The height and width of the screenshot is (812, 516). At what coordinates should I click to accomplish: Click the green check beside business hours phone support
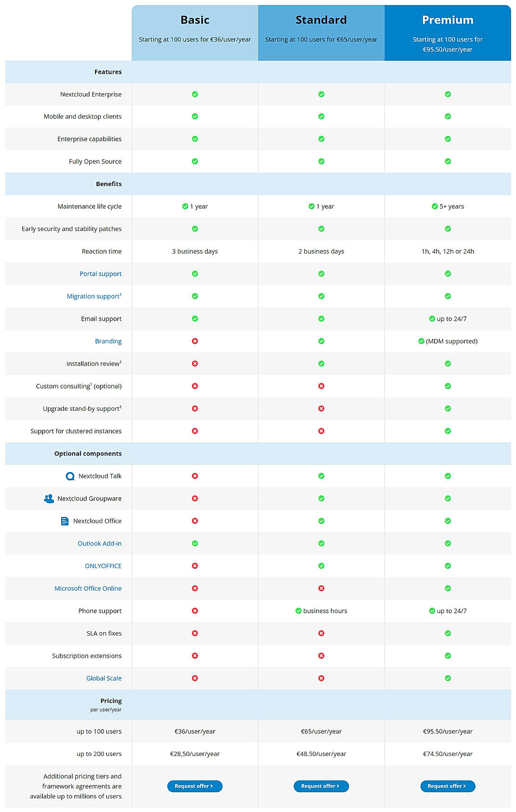(x=298, y=610)
